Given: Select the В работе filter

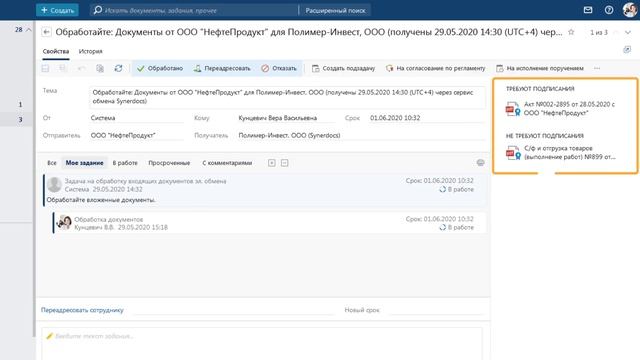Looking at the screenshot, I should pos(125,163).
